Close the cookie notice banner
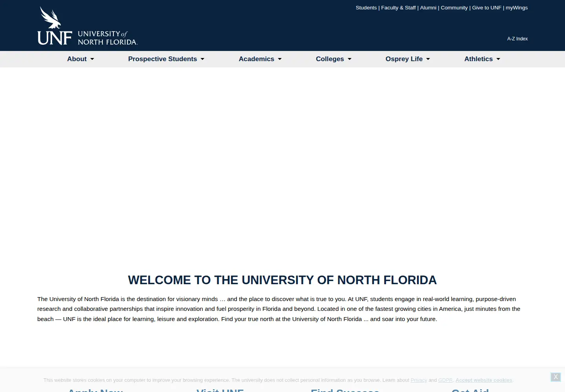The image size is (565, 392). point(556,377)
